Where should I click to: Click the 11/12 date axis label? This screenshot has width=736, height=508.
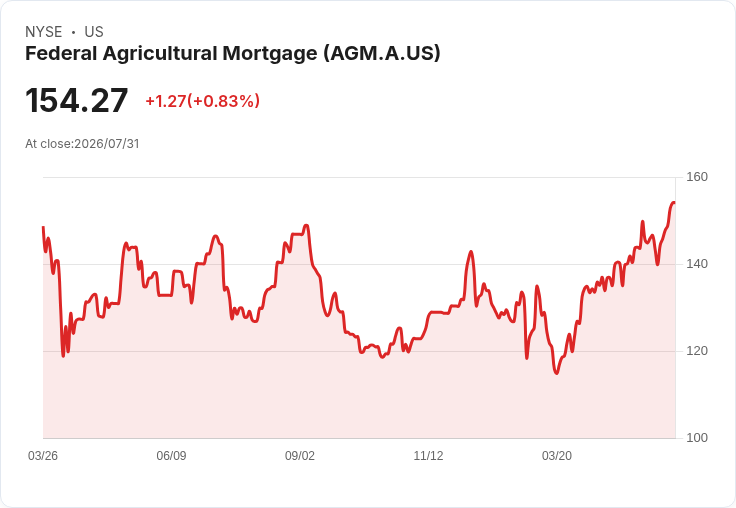point(428,455)
